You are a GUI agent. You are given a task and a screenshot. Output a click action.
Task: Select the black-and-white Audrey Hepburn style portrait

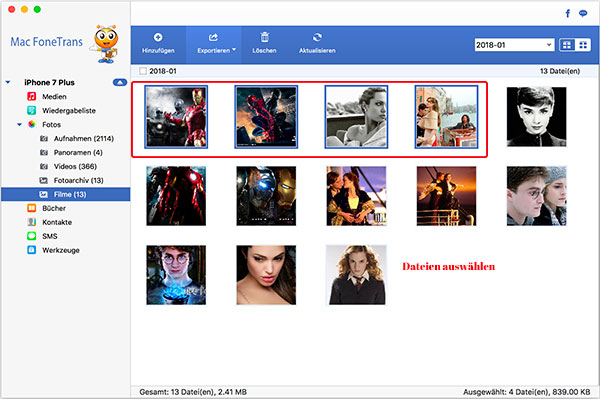(x=536, y=117)
